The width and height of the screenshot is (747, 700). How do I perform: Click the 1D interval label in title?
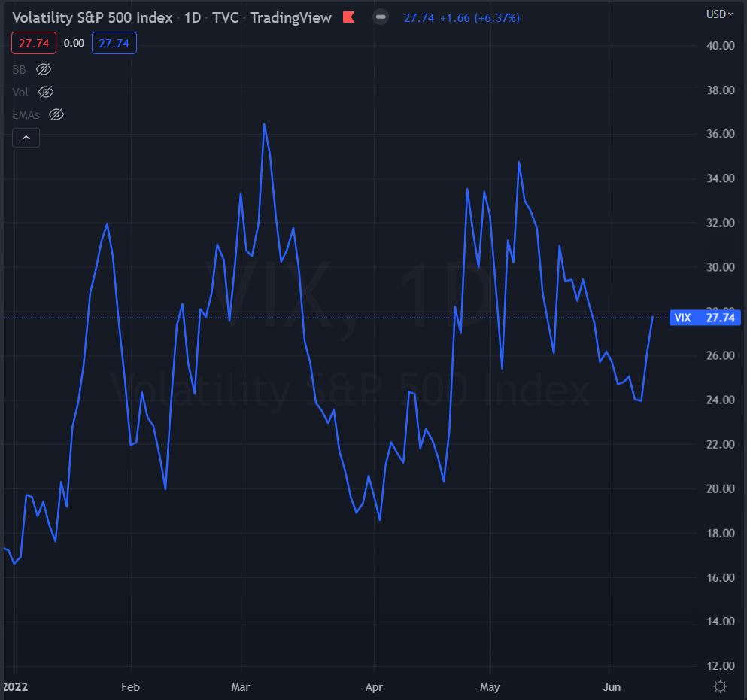[x=193, y=17]
